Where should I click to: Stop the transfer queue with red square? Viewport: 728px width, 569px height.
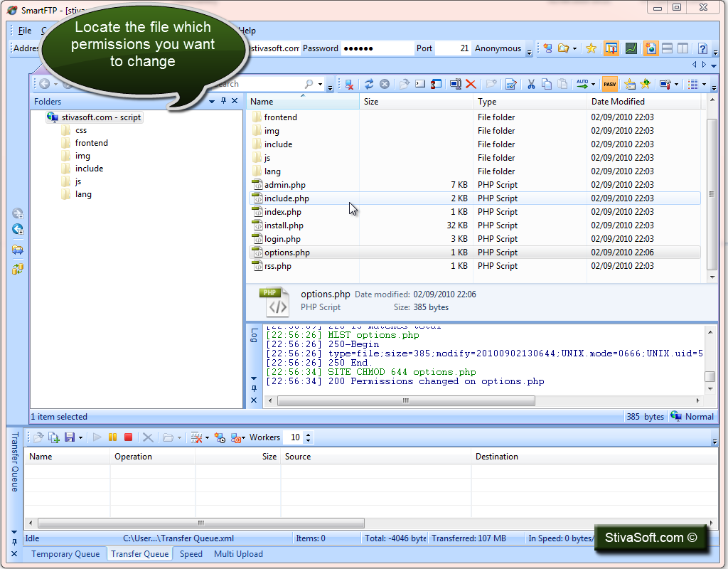click(128, 437)
